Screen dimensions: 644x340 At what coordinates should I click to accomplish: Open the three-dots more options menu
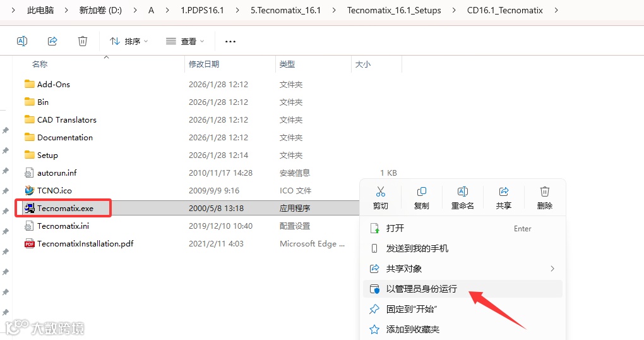230,42
